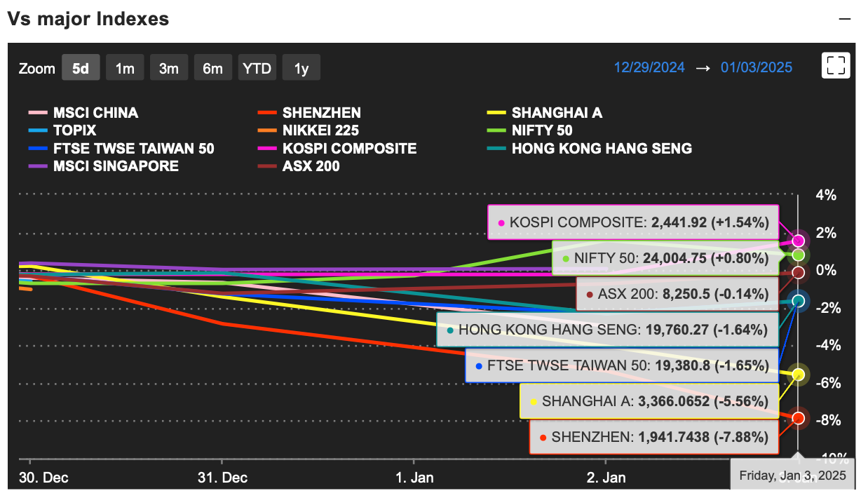Click the KOSPI COMPOSITE data point marker

[798, 241]
